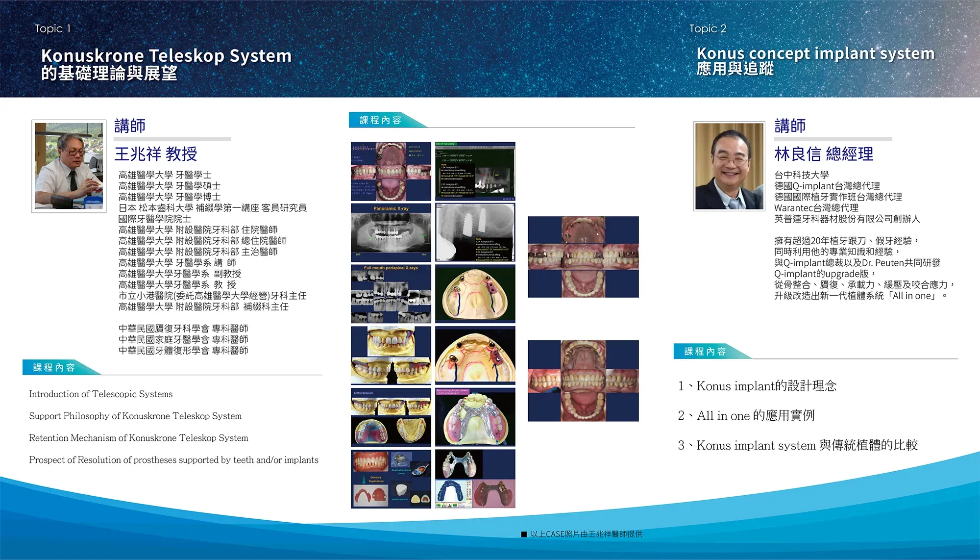The image size is (980, 560).
Task: Open the implant X-ray close-up image
Action: point(475,233)
